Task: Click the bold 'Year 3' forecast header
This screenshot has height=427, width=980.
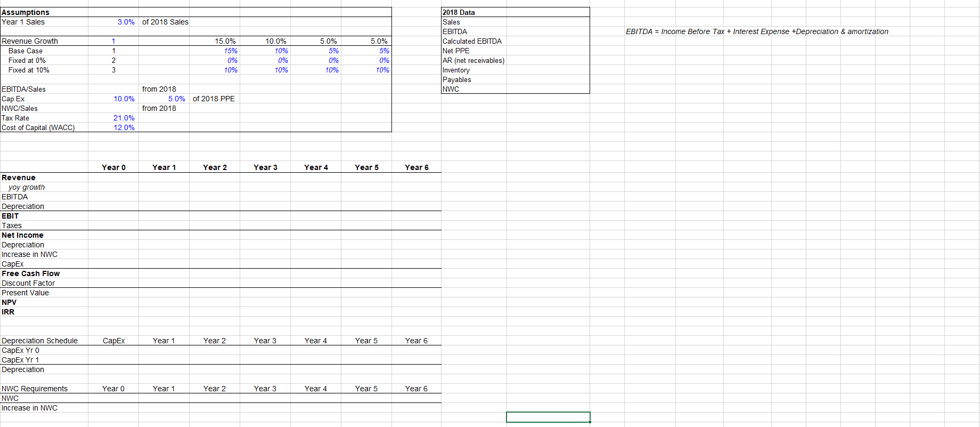Action: [x=265, y=167]
